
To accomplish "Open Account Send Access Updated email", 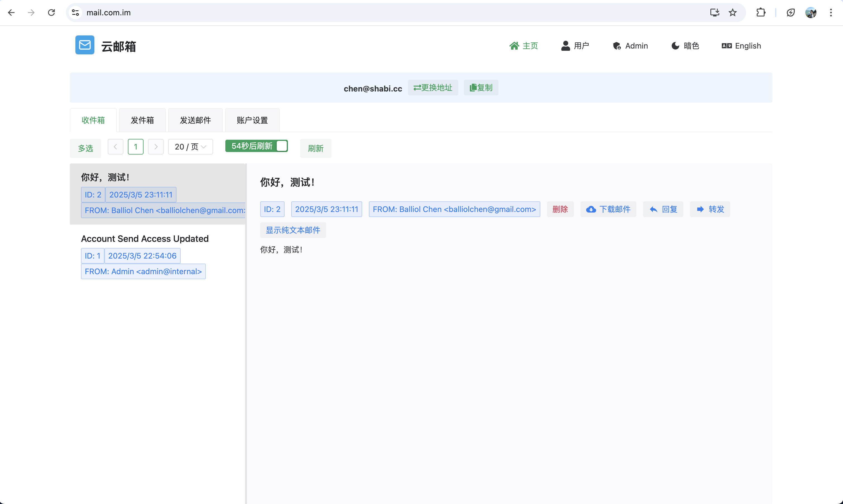I will pos(145,239).
